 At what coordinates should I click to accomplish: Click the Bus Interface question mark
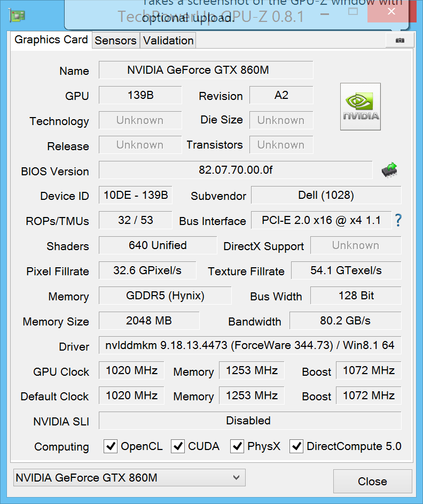[x=398, y=220]
